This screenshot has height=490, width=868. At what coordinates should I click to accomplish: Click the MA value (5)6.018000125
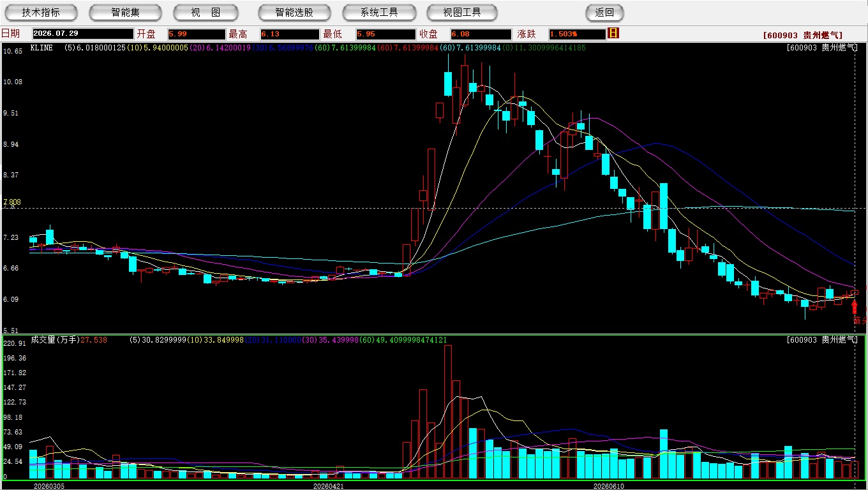click(95, 48)
